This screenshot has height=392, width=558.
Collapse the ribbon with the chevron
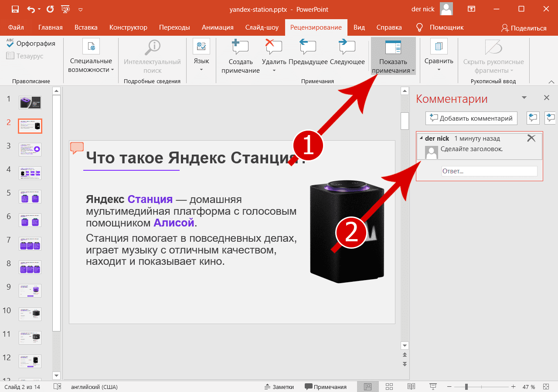point(551,81)
